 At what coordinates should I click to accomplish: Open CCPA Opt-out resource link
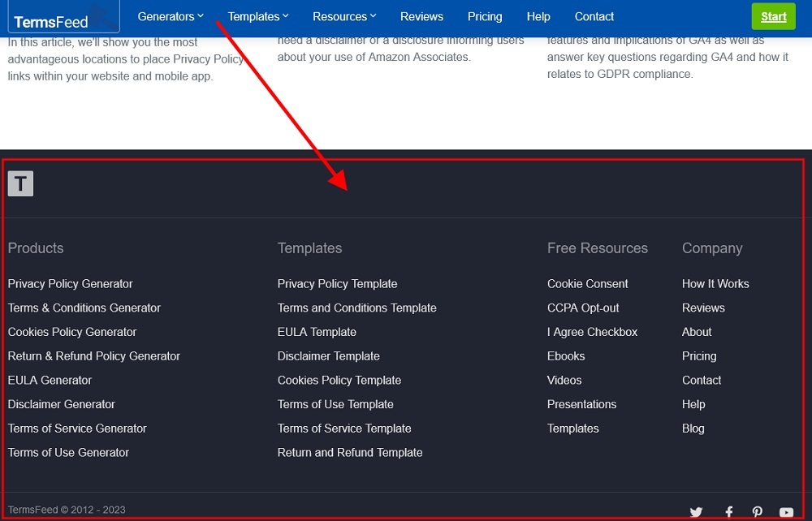click(x=583, y=308)
